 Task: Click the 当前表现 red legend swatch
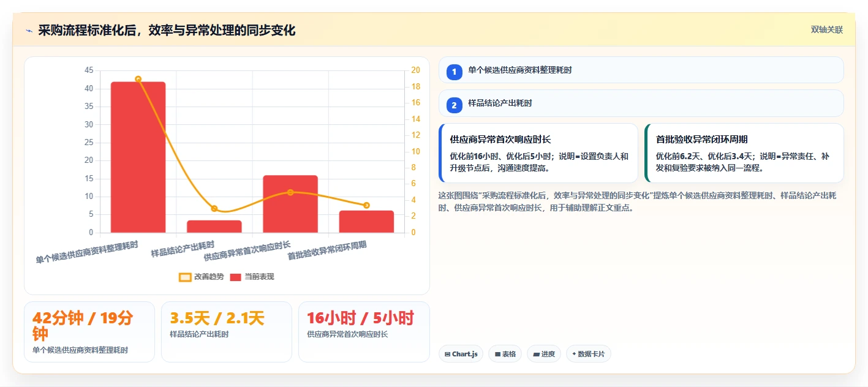(x=236, y=277)
